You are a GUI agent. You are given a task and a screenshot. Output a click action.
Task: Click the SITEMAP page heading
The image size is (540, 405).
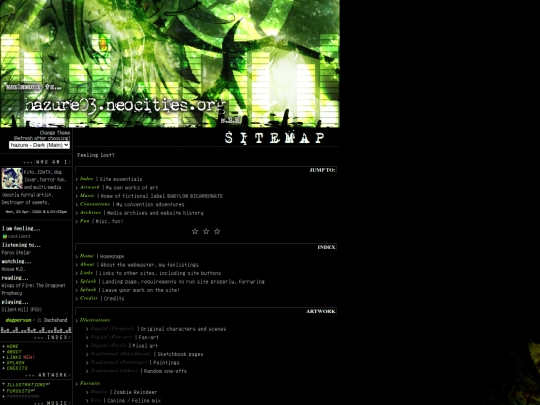274,138
